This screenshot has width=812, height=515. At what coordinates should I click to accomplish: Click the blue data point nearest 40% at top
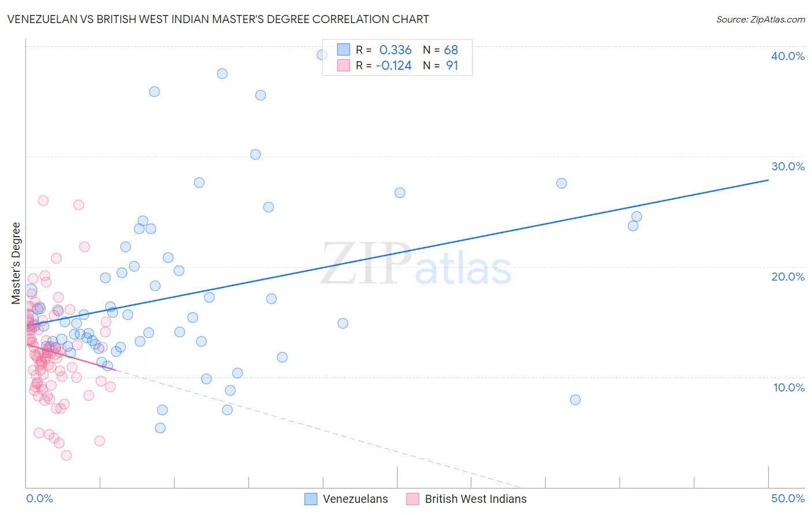coord(322,55)
